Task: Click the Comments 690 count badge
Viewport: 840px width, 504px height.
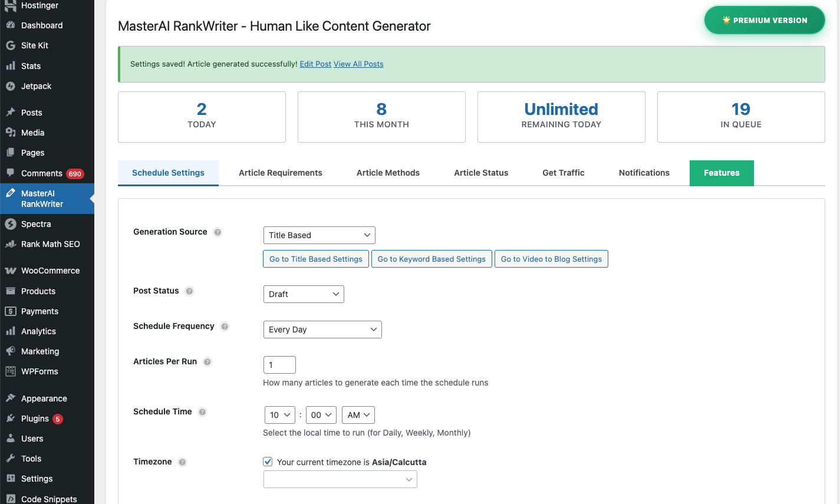Action: coord(75,174)
